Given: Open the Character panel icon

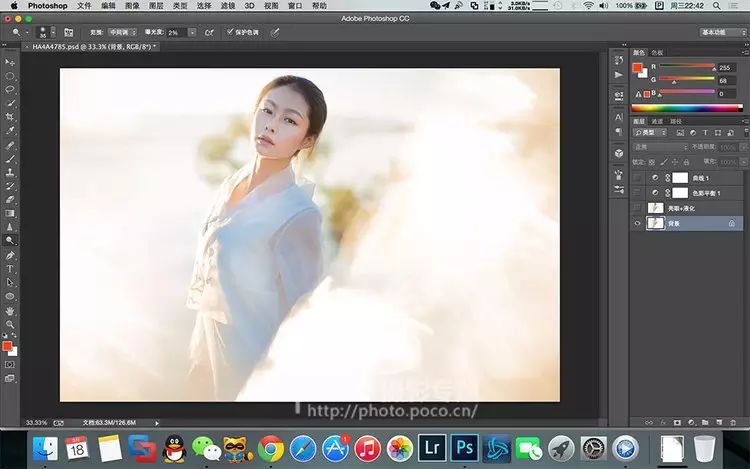Looking at the screenshot, I should 618,117.
